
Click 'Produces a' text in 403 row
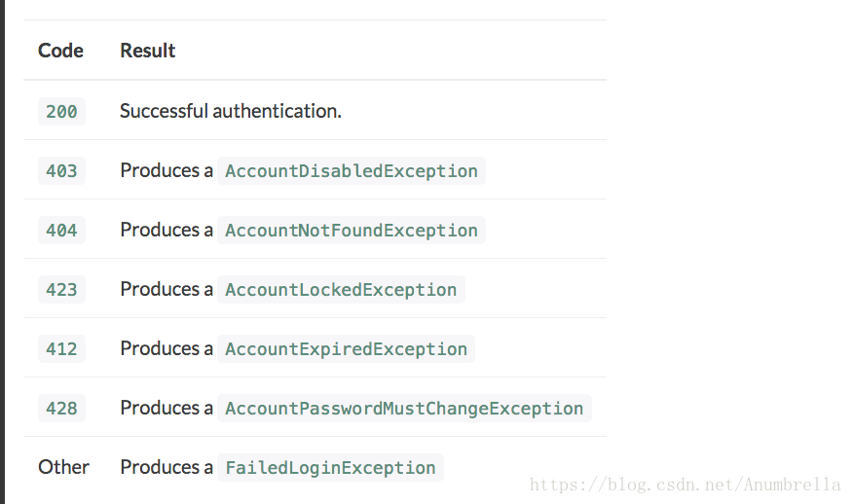coord(167,170)
